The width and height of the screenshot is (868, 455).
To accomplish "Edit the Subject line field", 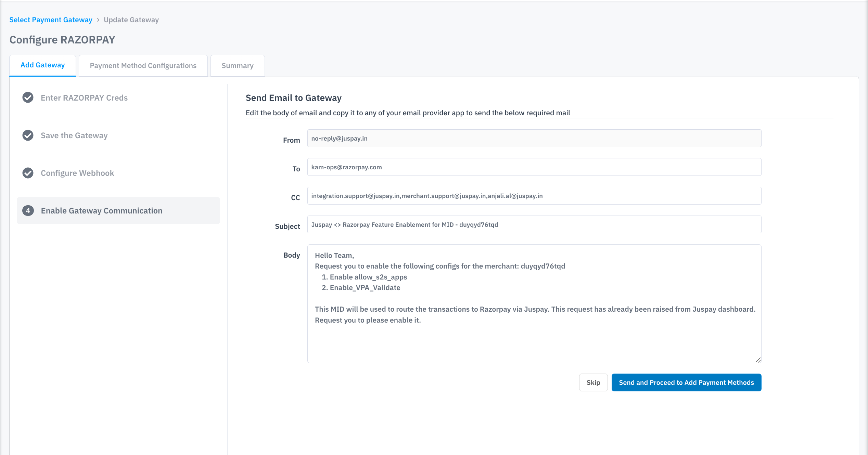I will click(x=534, y=224).
